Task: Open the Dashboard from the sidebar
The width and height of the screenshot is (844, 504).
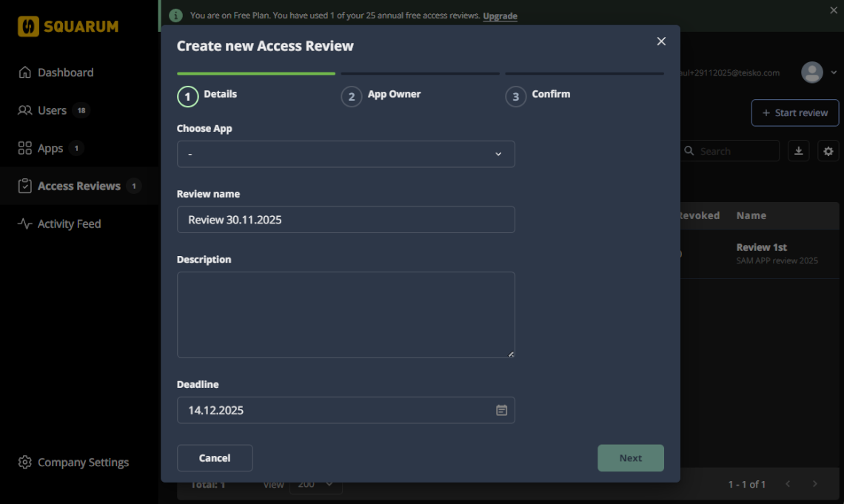Action: coord(64,72)
